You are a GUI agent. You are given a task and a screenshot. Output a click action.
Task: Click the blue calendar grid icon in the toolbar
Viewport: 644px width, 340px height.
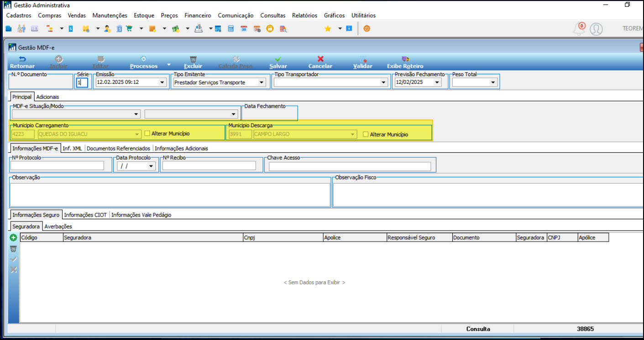point(218,28)
